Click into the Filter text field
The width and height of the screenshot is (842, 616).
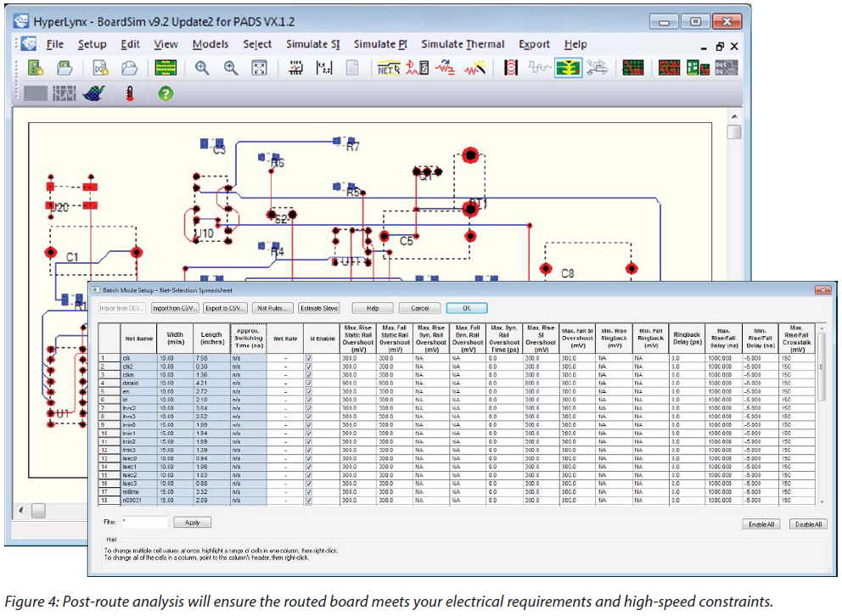(144, 523)
